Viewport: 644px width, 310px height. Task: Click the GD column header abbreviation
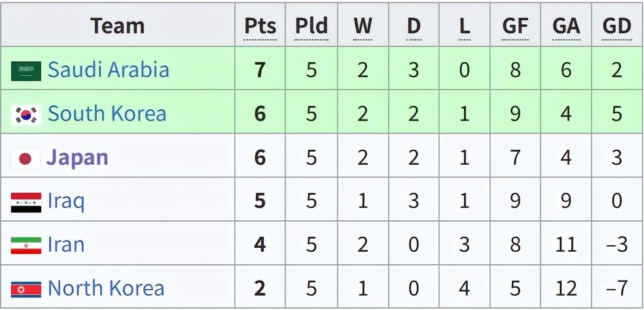pos(617,26)
